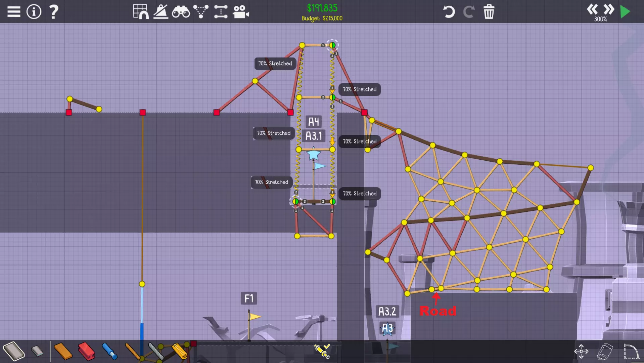
Task: Click the budget amount text
Action: pos(322,18)
